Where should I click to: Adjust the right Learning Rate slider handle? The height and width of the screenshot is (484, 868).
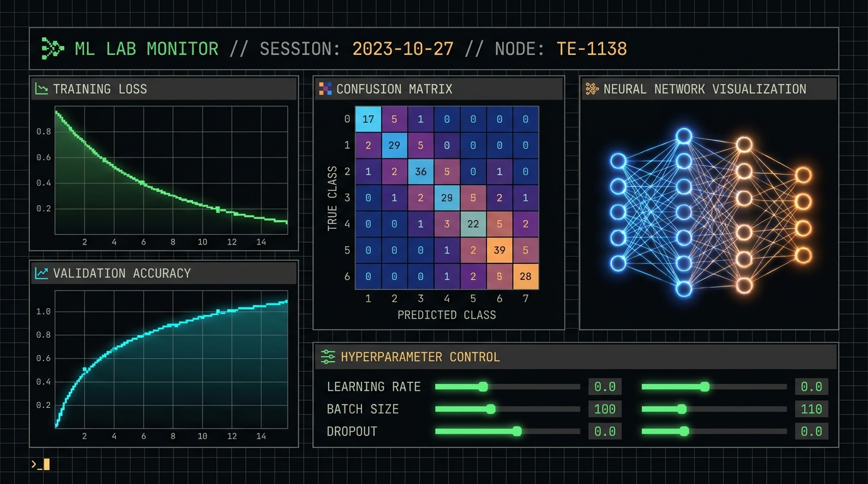coord(705,386)
